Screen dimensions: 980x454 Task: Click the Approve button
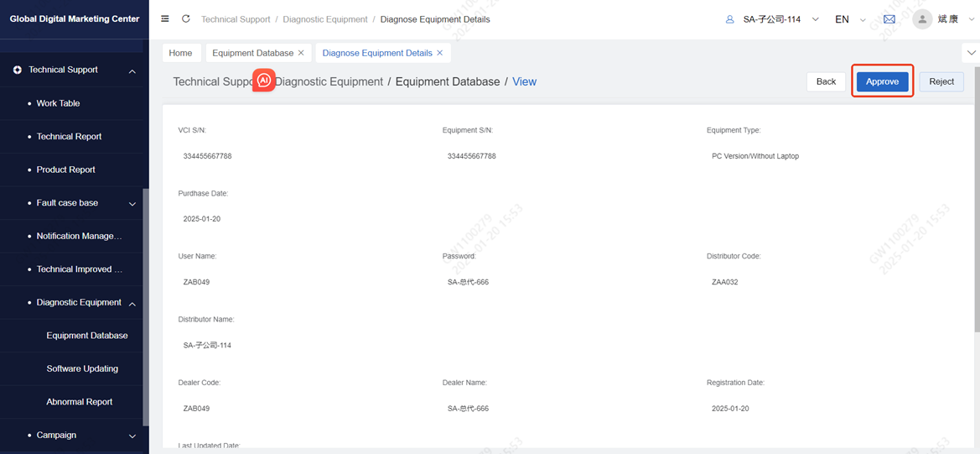(882, 81)
